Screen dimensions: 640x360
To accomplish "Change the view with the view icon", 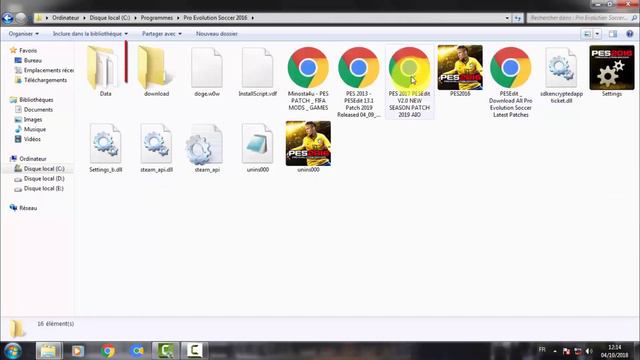I will (x=587, y=34).
